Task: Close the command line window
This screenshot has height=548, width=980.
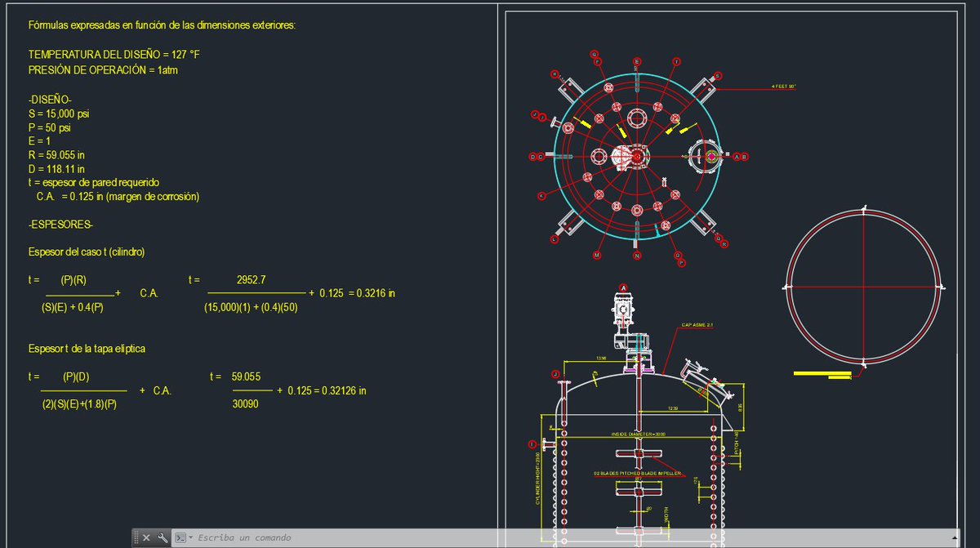Action: point(146,537)
